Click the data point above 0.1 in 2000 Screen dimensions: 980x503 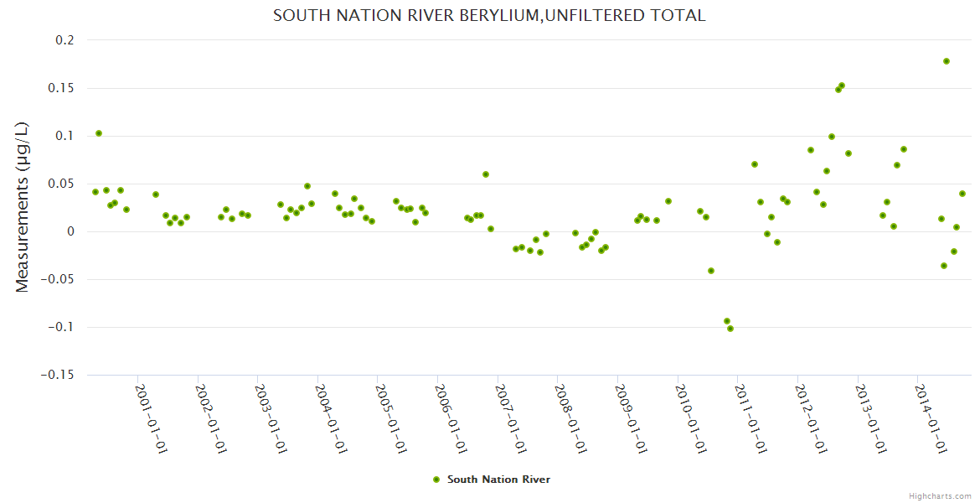point(99,133)
